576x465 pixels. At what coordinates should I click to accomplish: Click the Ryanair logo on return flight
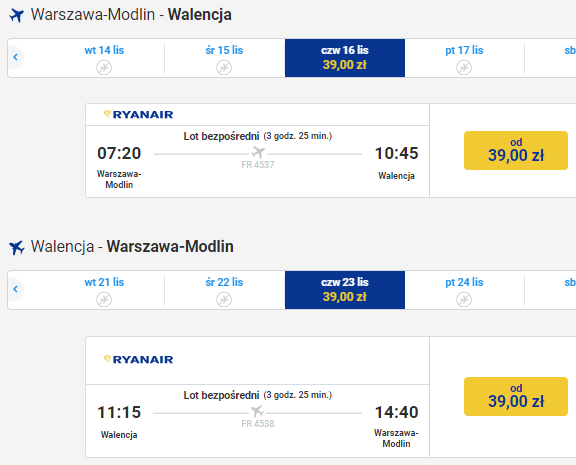click(138, 359)
